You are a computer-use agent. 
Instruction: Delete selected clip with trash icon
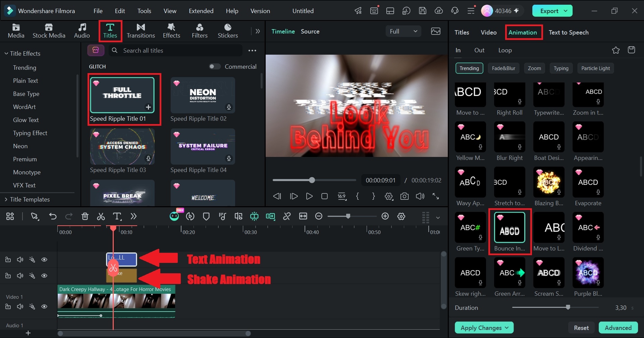click(x=85, y=216)
